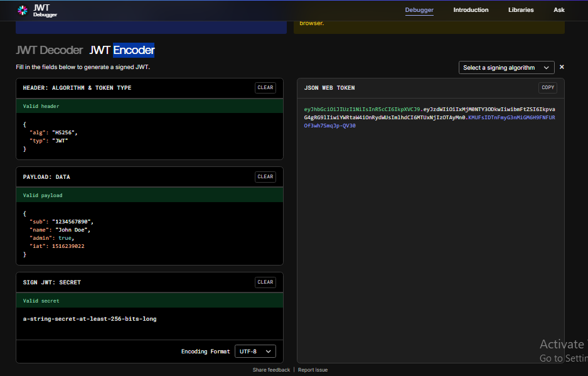Select the JWT Encoder tab
The height and width of the screenshot is (376, 588).
[122, 50]
